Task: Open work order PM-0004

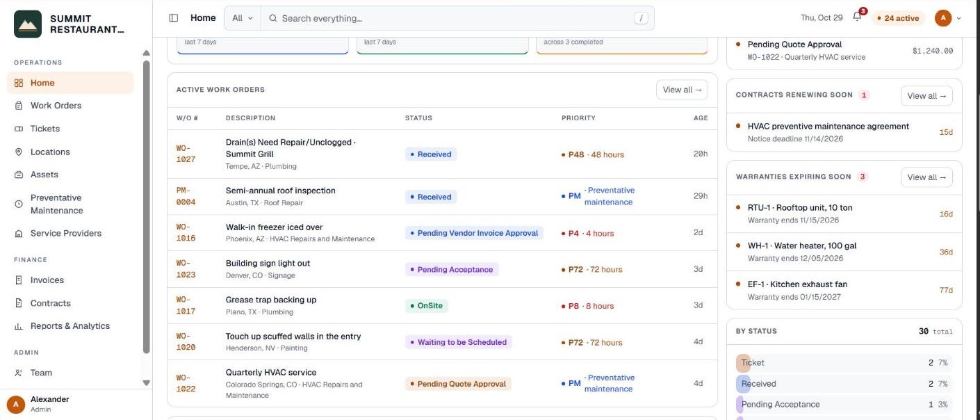Action: point(186,196)
